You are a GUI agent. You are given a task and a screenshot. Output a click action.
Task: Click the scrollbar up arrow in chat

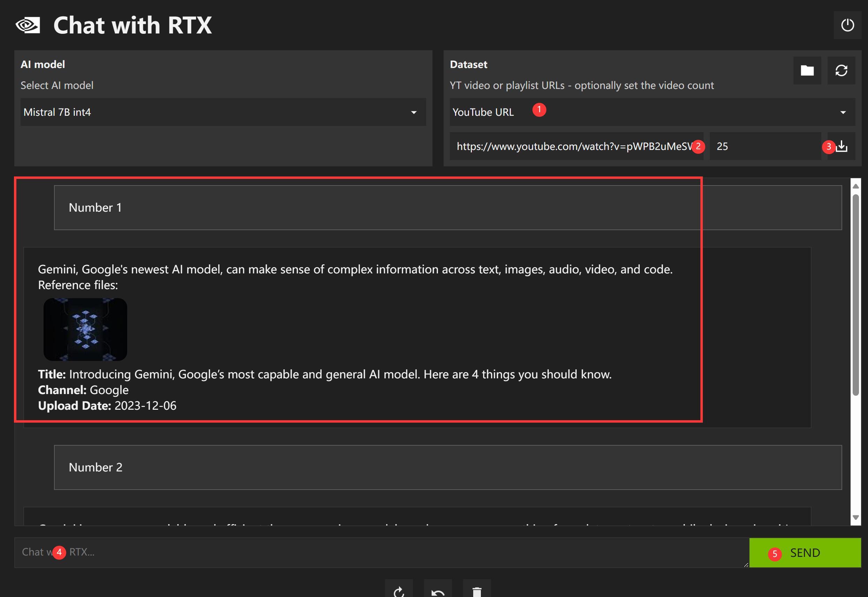[855, 186]
